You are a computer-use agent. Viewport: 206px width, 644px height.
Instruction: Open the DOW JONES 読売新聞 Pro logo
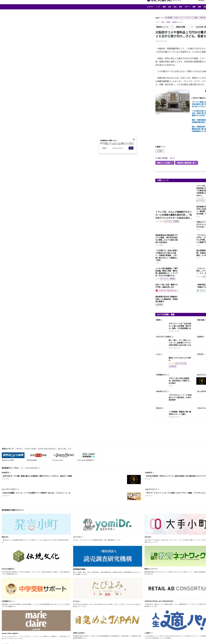click(x=89, y=455)
